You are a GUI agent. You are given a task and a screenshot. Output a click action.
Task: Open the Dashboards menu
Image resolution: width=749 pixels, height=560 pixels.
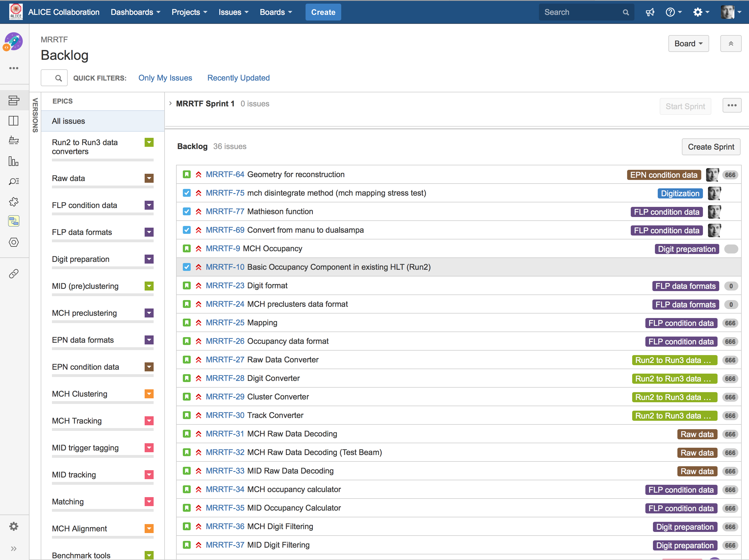click(x=135, y=12)
